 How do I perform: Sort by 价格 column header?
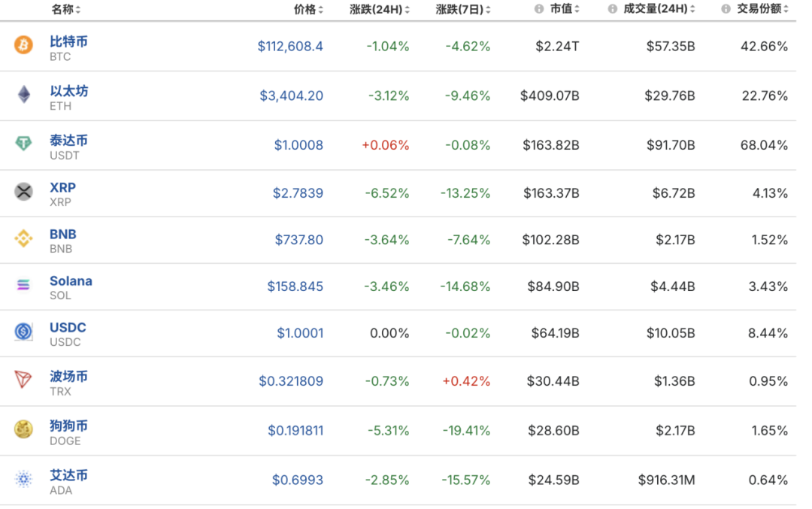308,10
